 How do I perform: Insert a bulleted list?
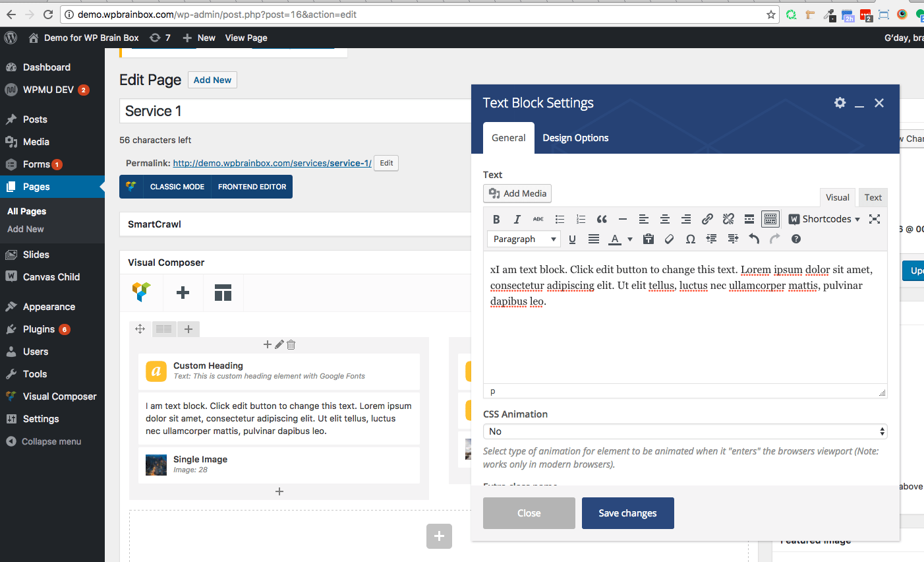[x=560, y=219]
